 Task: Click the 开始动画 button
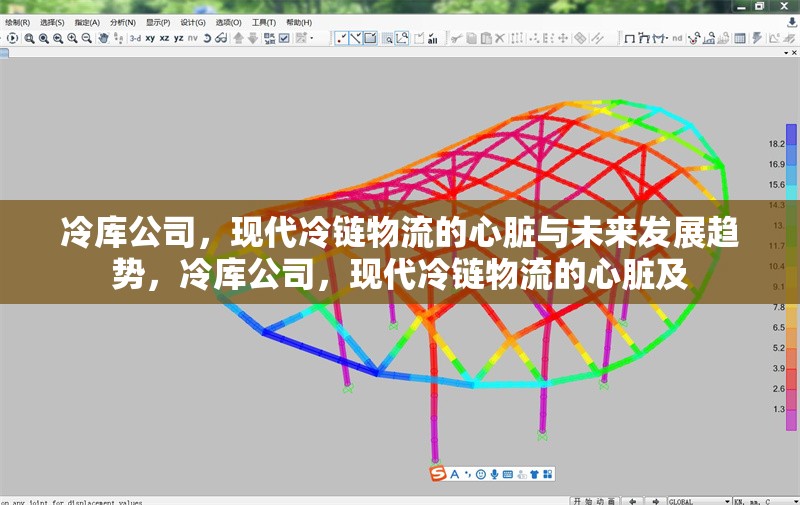point(594,501)
